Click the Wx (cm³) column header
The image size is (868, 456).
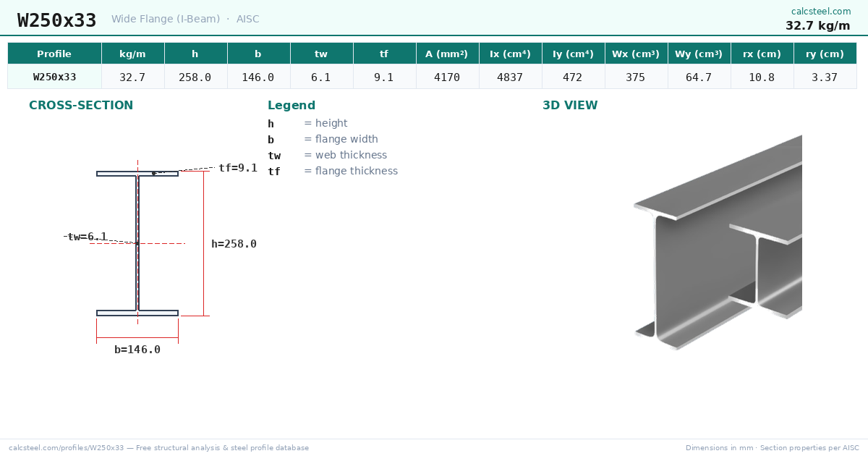point(636,54)
